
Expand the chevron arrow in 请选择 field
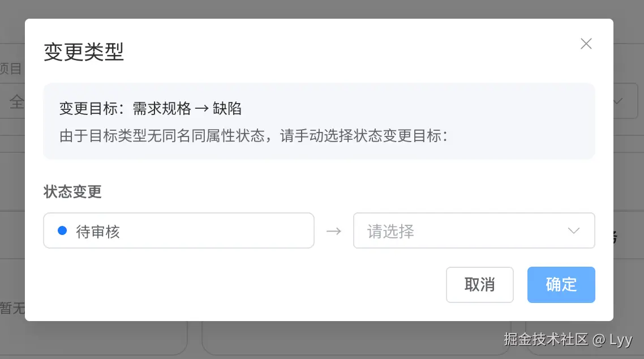pyautogui.click(x=574, y=231)
